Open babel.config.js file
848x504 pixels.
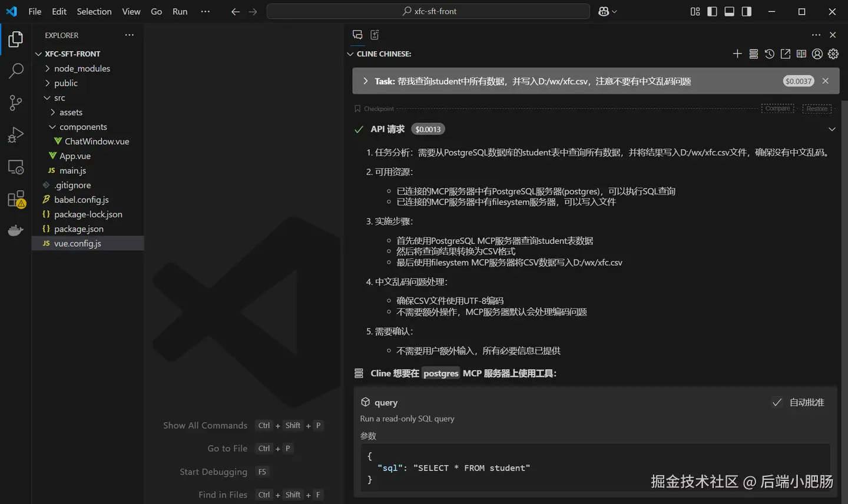tap(88, 200)
